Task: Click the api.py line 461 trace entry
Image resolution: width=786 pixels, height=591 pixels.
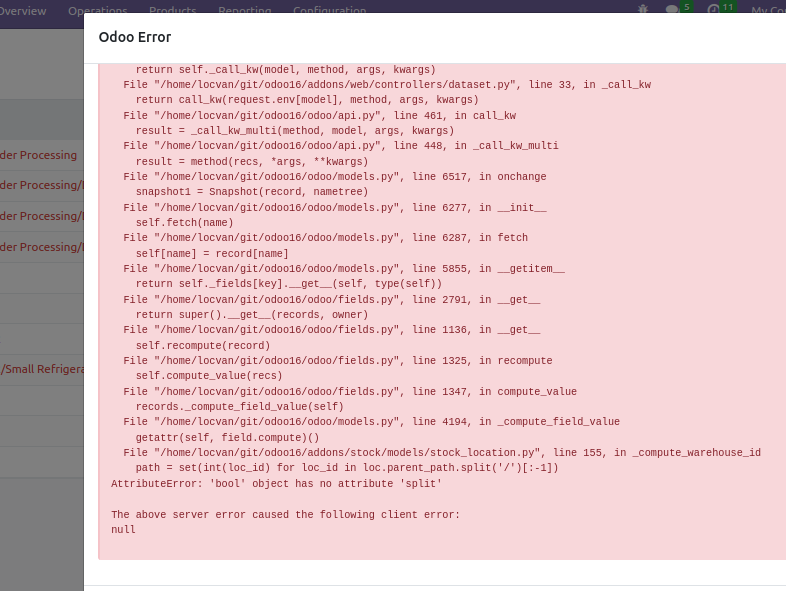Action: point(319,115)
